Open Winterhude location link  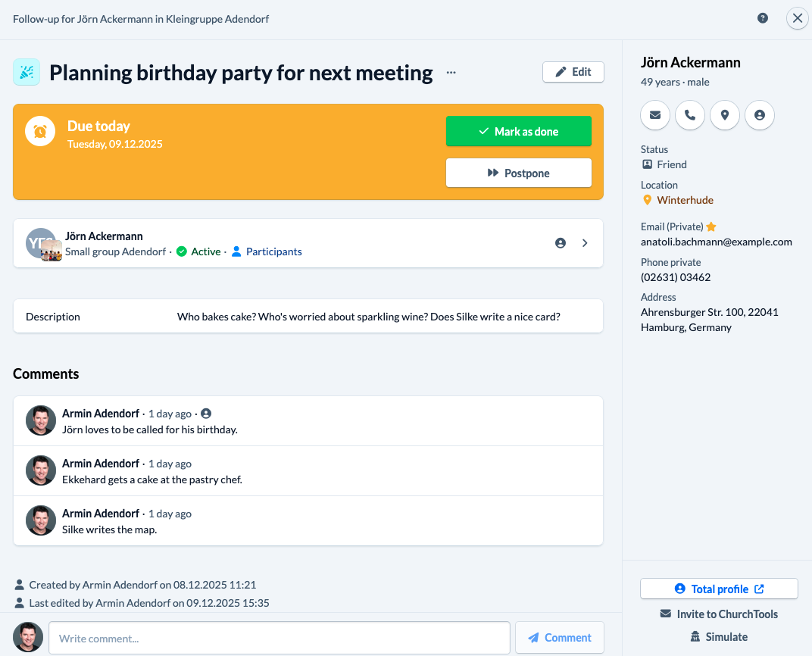pyautogui.click(x=685, y=200)
